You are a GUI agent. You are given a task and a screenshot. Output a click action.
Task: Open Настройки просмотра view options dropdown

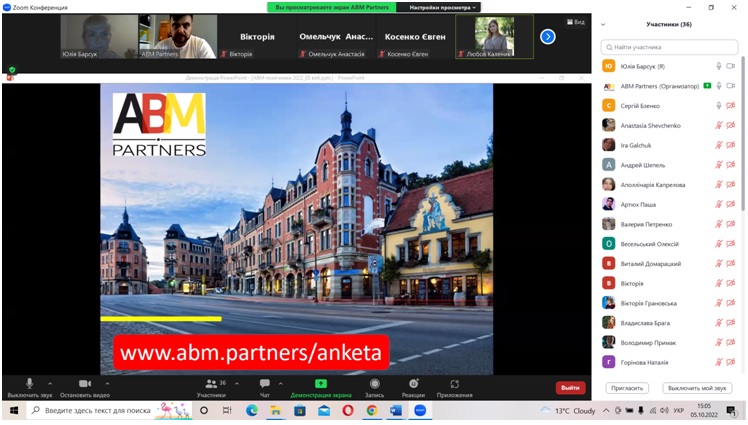(442, 7)
